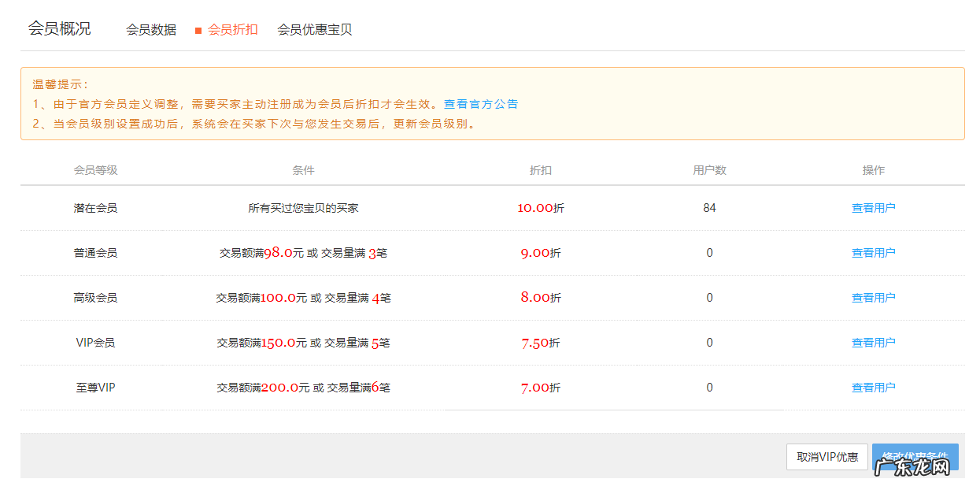Open the 会员数据 tab
Viewport: 980px width, 490px height.
click(x=153, y=29)
